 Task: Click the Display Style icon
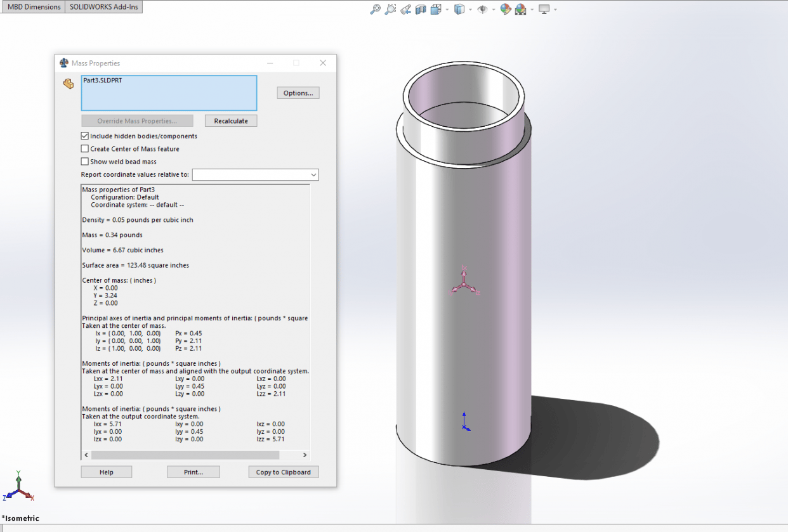coord(460,9)
